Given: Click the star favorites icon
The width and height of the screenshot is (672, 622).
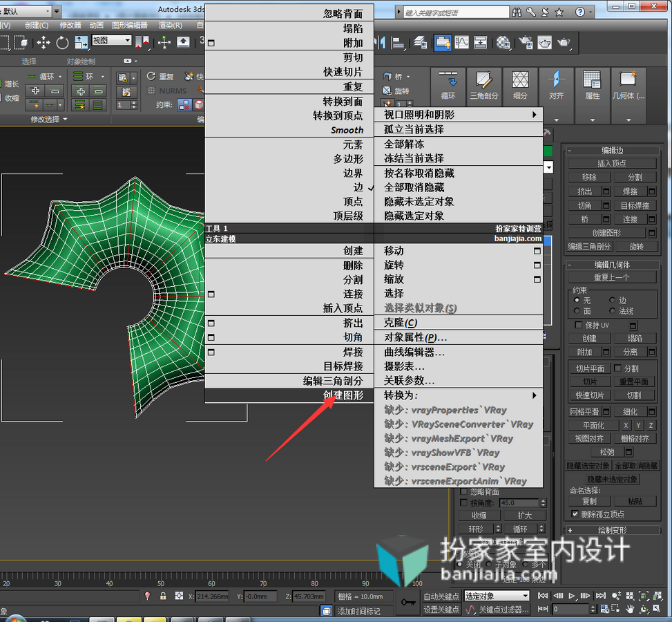Looking at the screenshot, I should point(559,12).
